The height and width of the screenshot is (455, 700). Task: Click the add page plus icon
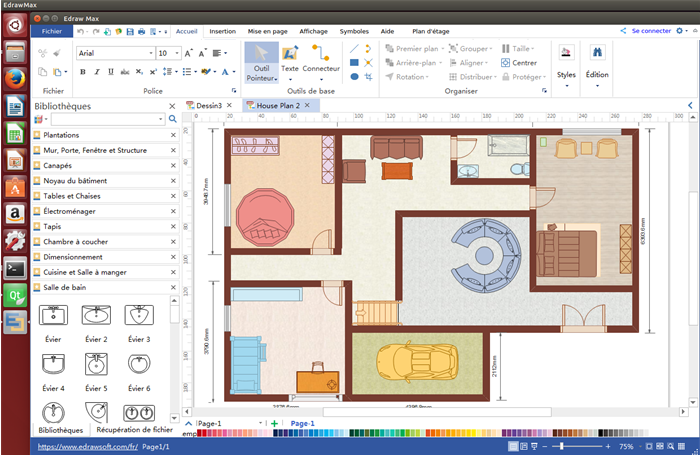click(274, 424)
